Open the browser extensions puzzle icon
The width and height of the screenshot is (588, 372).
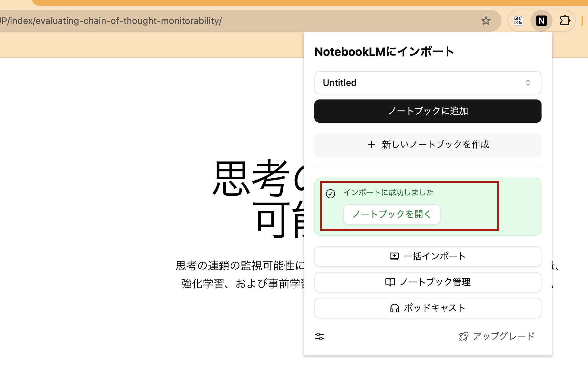pyautogui.click(x=565, y=21)
